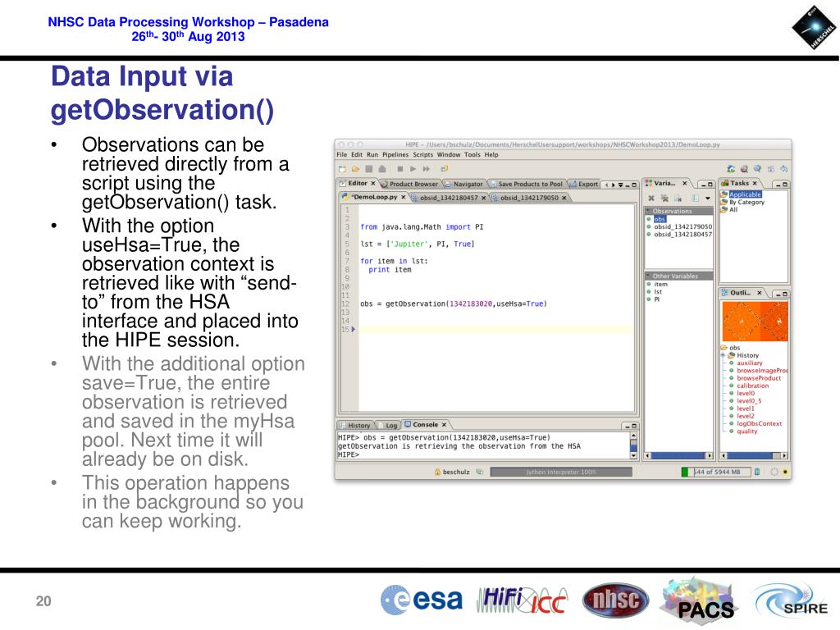Click the Jython Interpreter progress bar
This screenshot has height=630, width=840.
561,472
